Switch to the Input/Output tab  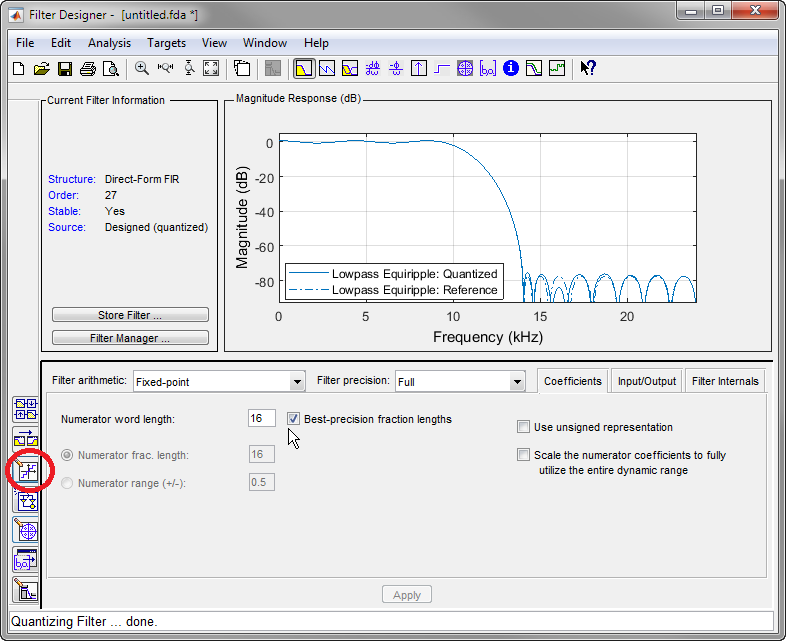click(646, 381)
